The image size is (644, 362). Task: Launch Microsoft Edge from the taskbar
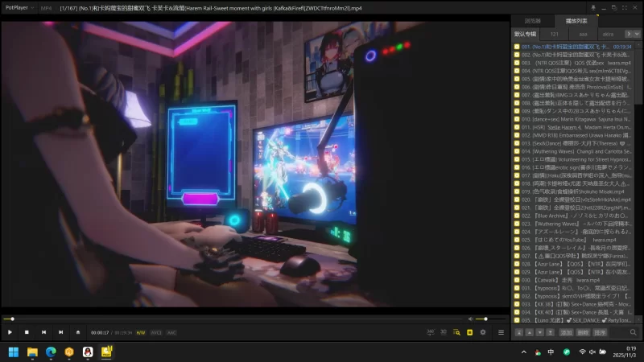pos(51,352)
